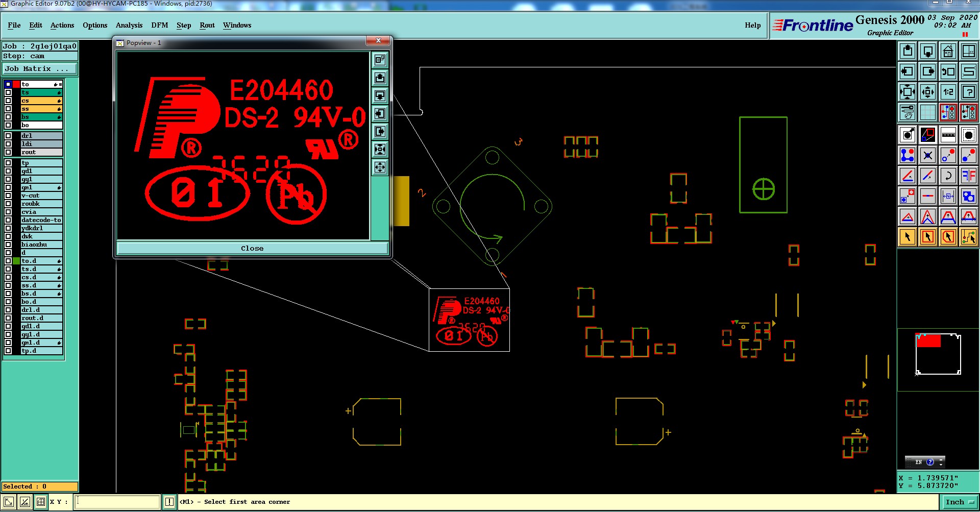Image resolution: width=980 pixels, height=512 pixels.
Task: Click the question mark help icon
Action: coord(969,92)
